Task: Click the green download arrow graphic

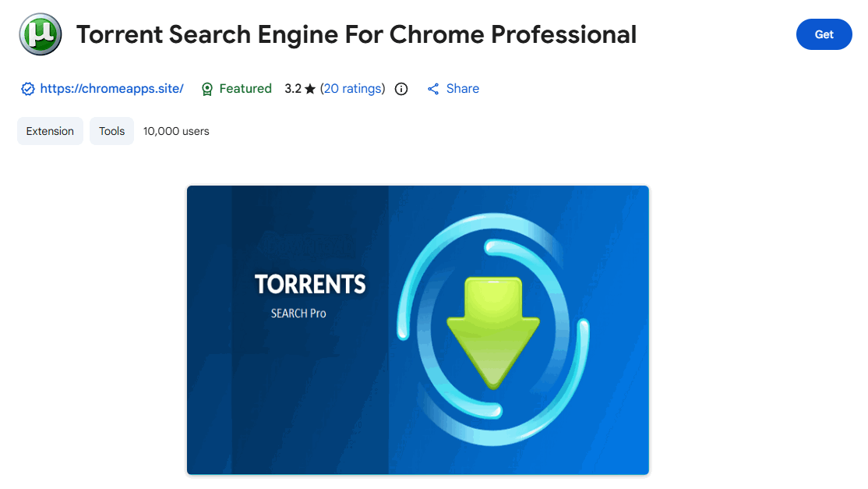Action: pos(492,329)
